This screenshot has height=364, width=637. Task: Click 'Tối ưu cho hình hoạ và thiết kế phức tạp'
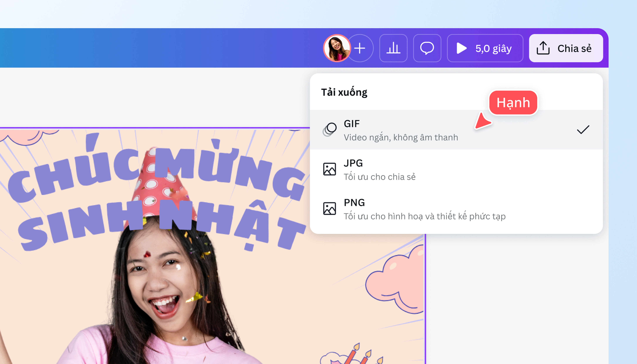424,216
